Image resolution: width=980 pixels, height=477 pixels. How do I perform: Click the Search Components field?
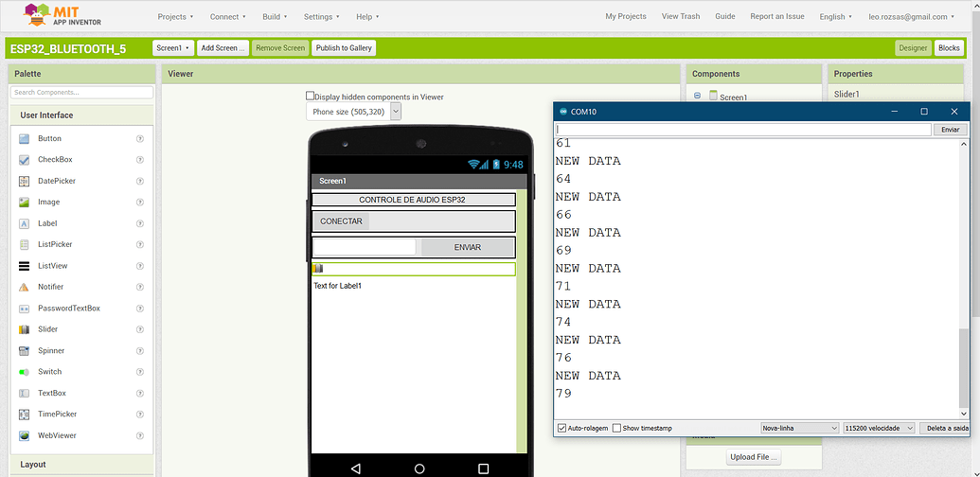pyautogui.click(x=81, y=93)
